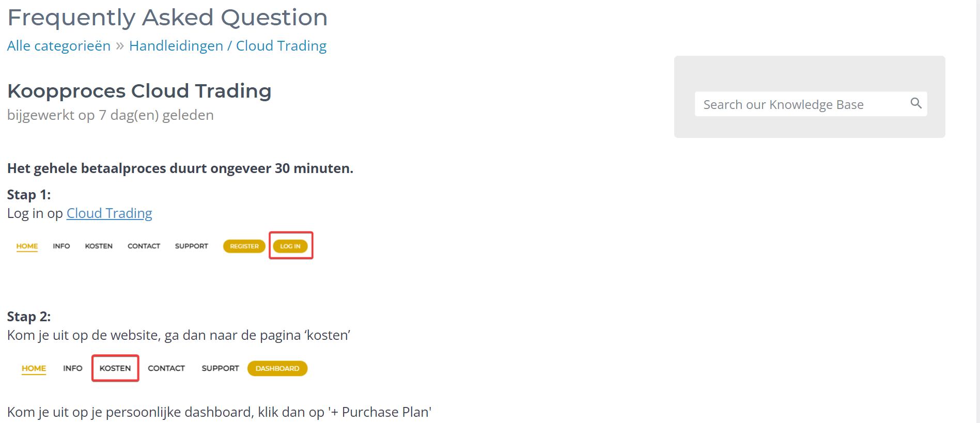
Task: Open the Alle categorieën breadcrumb link
Action: coord(59,46)
